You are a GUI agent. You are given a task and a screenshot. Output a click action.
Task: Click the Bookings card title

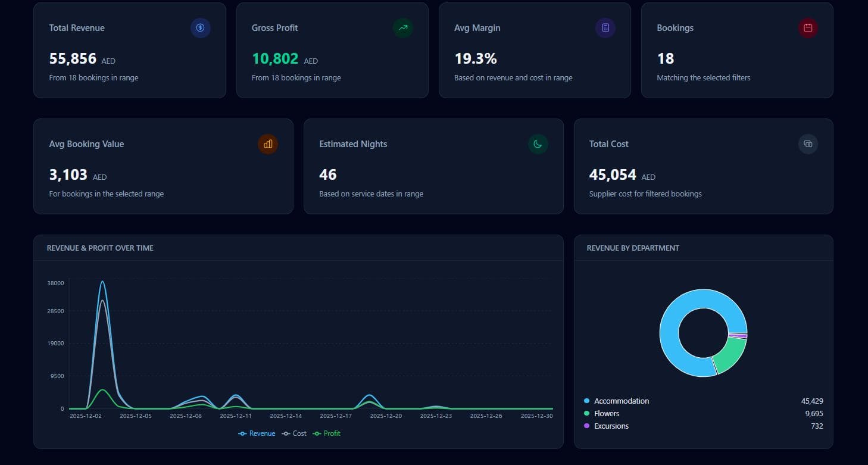[675, 28]
